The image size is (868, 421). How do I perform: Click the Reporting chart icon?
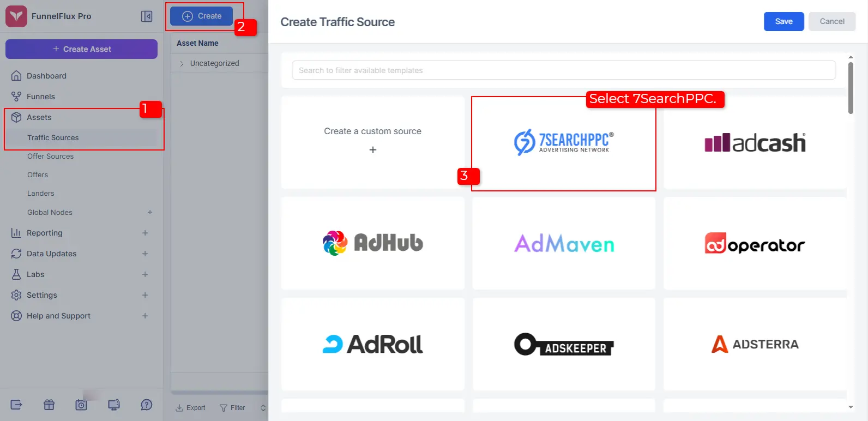tap(16, 233)
